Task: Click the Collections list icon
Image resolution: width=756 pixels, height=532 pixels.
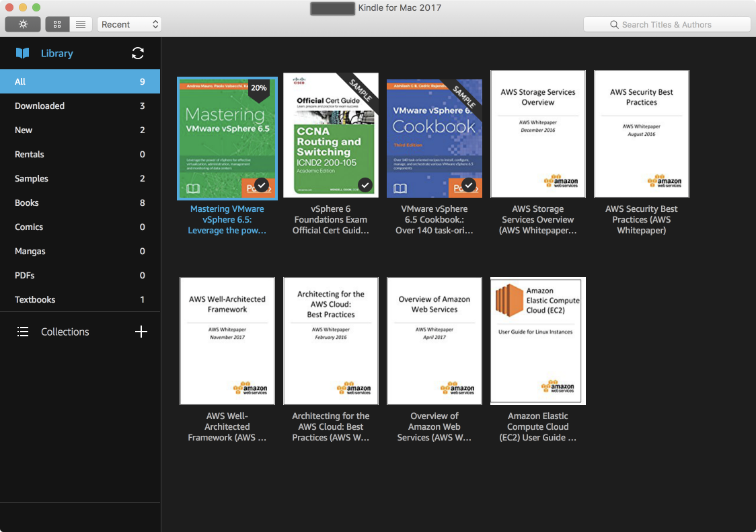Action: coord(23,332)
